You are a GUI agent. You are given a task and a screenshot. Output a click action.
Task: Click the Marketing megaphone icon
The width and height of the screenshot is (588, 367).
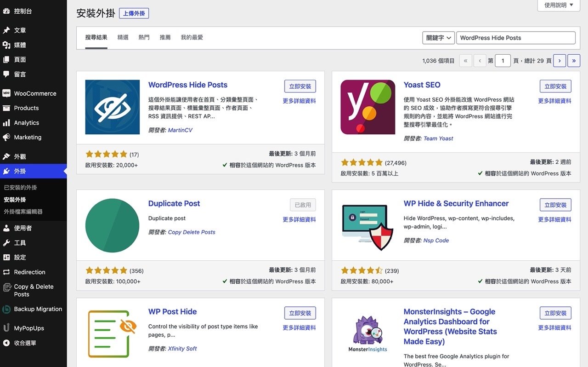pyautogui.click(x=6, y=138)
